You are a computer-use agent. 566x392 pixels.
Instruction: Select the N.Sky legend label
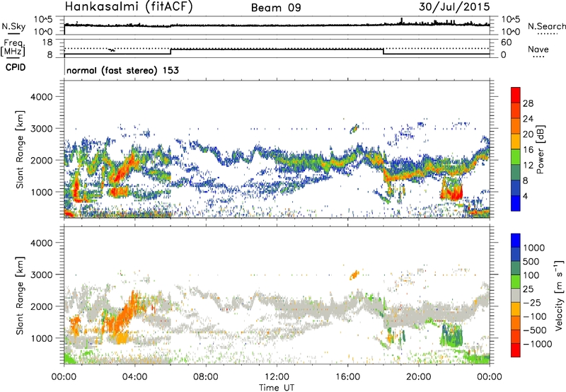tap(13, 26)
